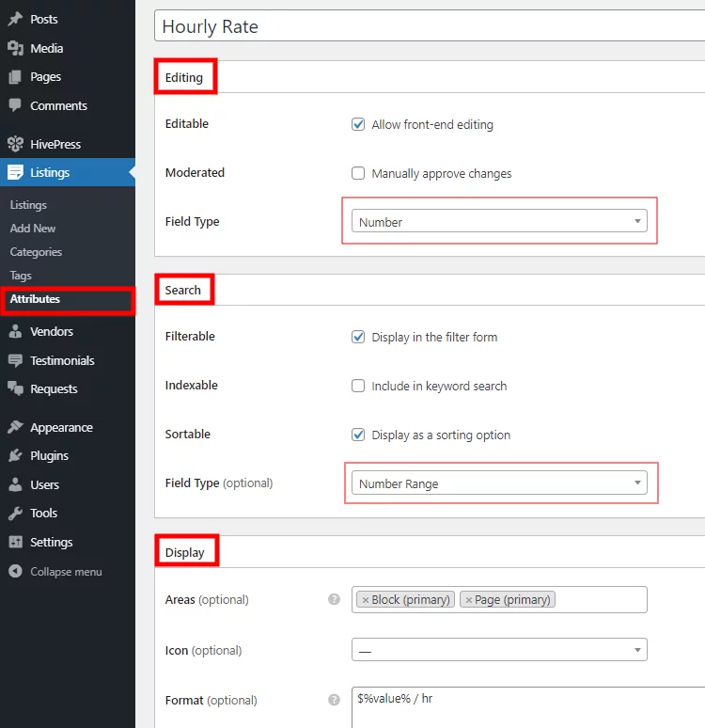This screenshot has height=728, width=705.
Task: Go to the Listings submenu link
Action: point(28,205)
